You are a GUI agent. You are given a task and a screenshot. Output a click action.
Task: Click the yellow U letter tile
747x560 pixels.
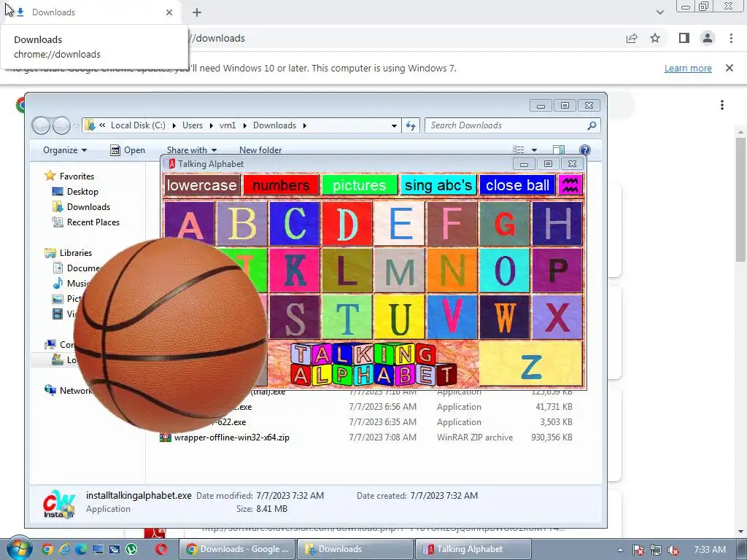[400, 316]
